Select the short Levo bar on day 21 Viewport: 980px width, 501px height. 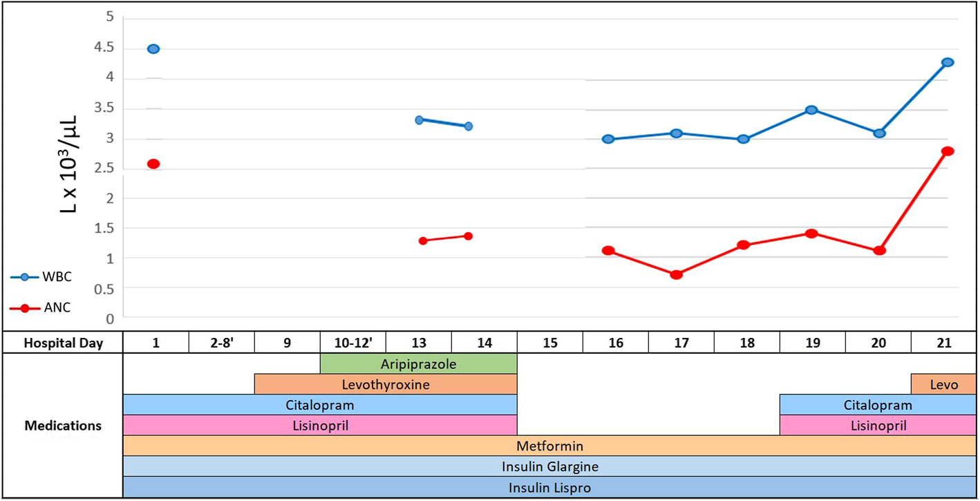coord(944,384)
